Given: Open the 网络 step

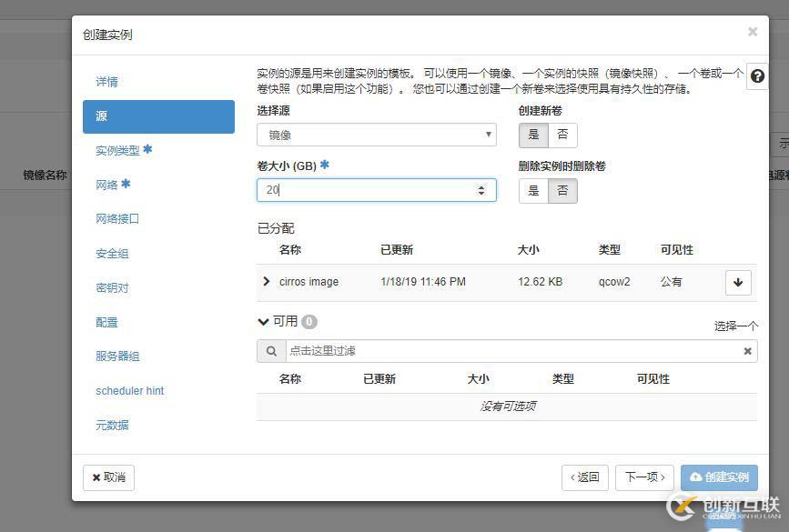Looking at the screenshot, I should point(107,185).
